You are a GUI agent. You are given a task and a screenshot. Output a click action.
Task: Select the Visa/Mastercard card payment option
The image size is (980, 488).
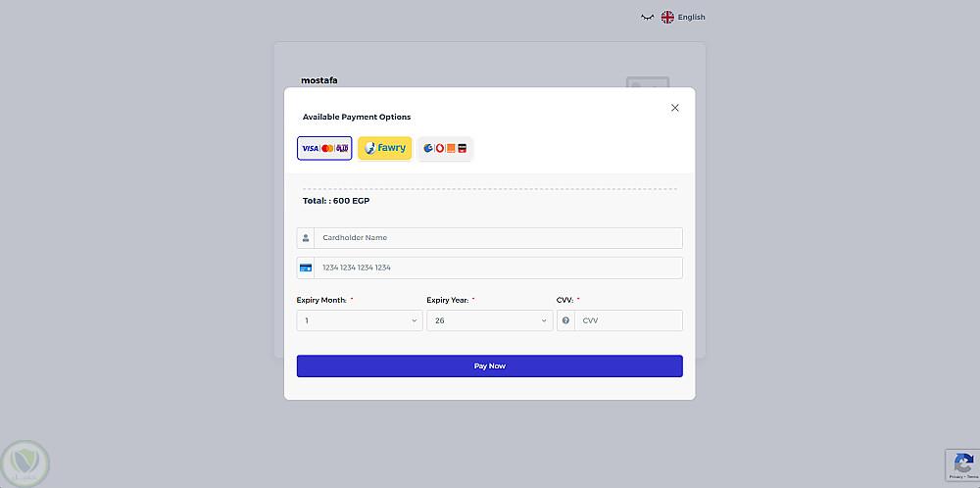[x=324, y=148]
